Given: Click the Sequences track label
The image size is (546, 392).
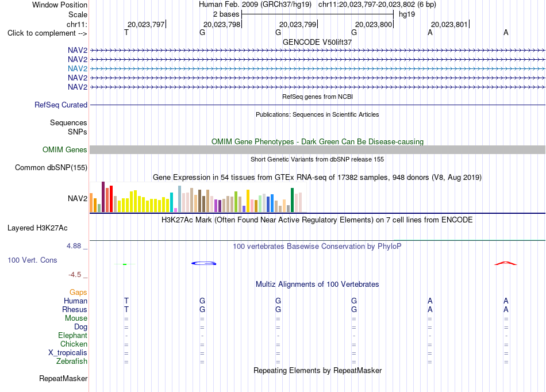Looking at the screenshot, I should [x=68, y=122].
